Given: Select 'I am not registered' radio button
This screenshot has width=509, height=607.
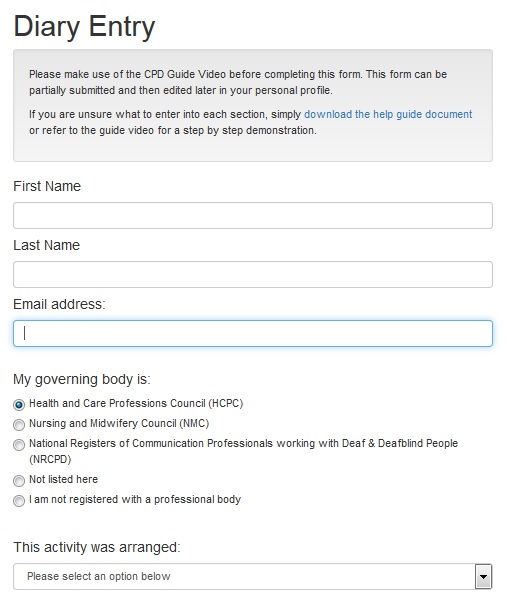Looking at the screenshot, I should pos(19,501).
